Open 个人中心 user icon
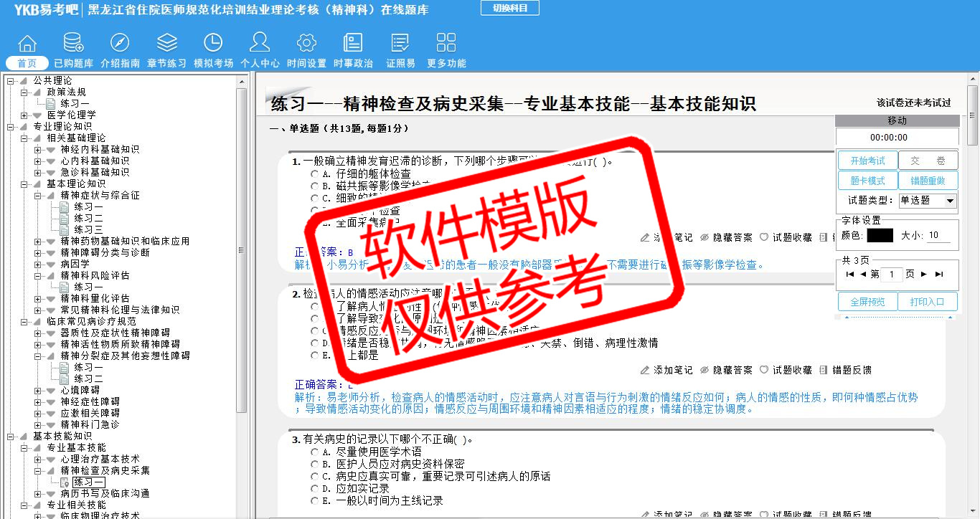980x519 pixels. pyautogui.click(x=260, y=43)
